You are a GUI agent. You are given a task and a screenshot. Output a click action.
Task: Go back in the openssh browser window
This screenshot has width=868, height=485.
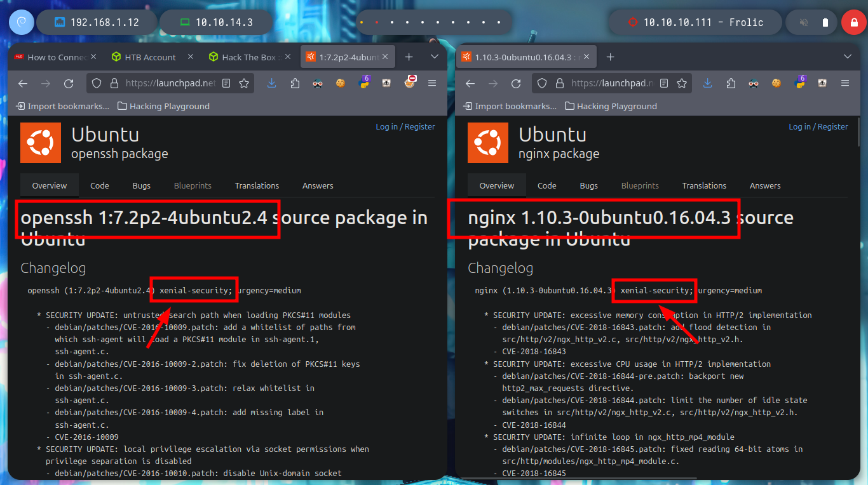pos(23,83)
